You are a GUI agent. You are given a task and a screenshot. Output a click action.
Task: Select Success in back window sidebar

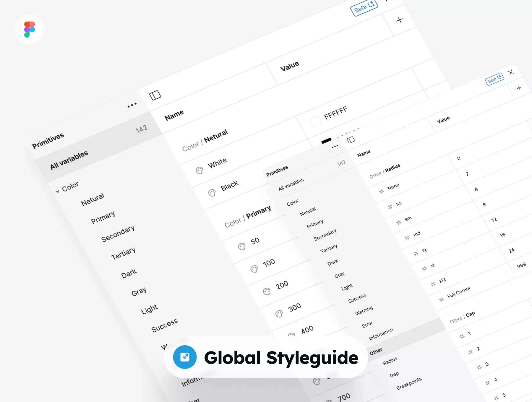pyautogui.click(x=165, y=325)
